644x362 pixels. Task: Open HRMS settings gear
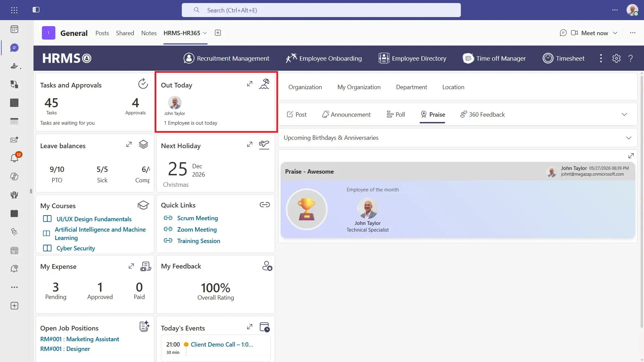[x=616, y=58]
